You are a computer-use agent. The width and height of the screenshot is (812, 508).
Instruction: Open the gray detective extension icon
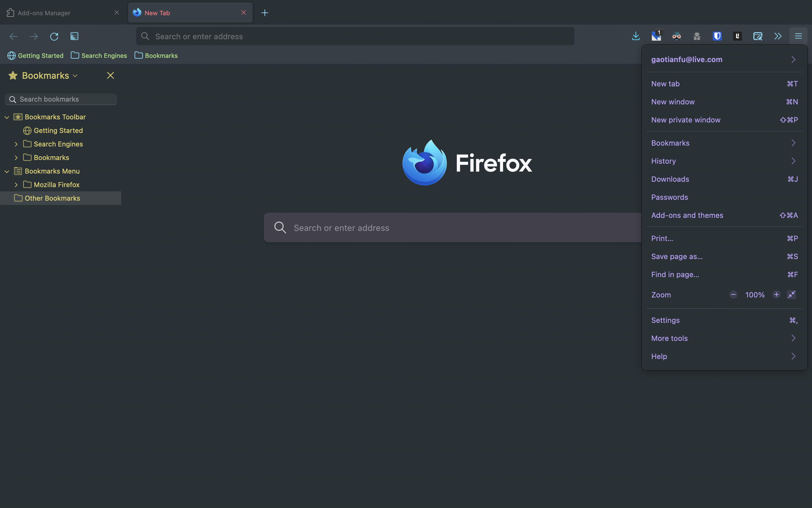pyautogui.click(x=697, y=36)
